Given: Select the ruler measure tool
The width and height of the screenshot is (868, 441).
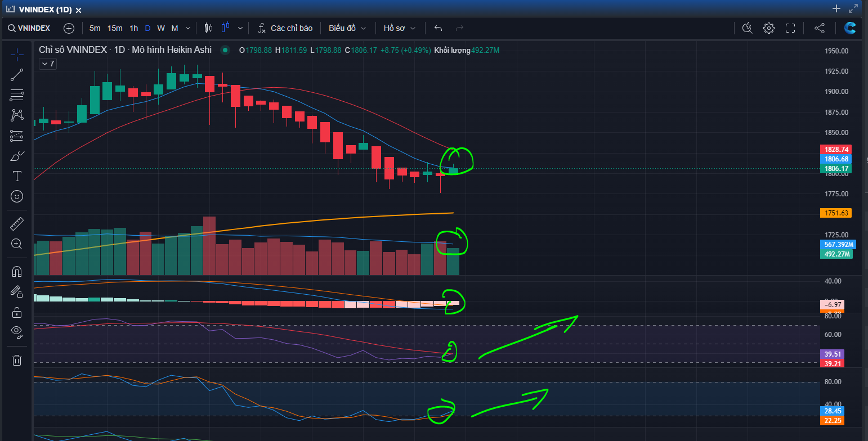Looking at the screenshot, I should pos(17,224).
